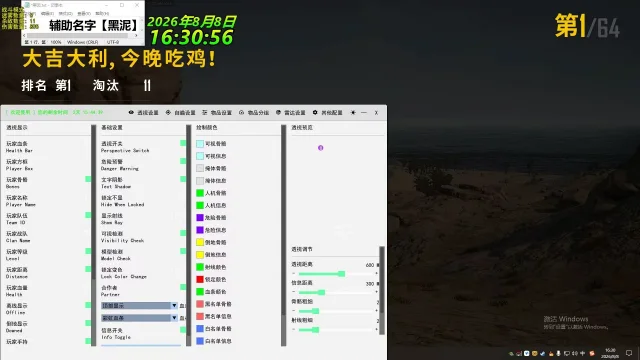Toggle the Text Shadow switch
640x360 pixels.
[183, 179]
